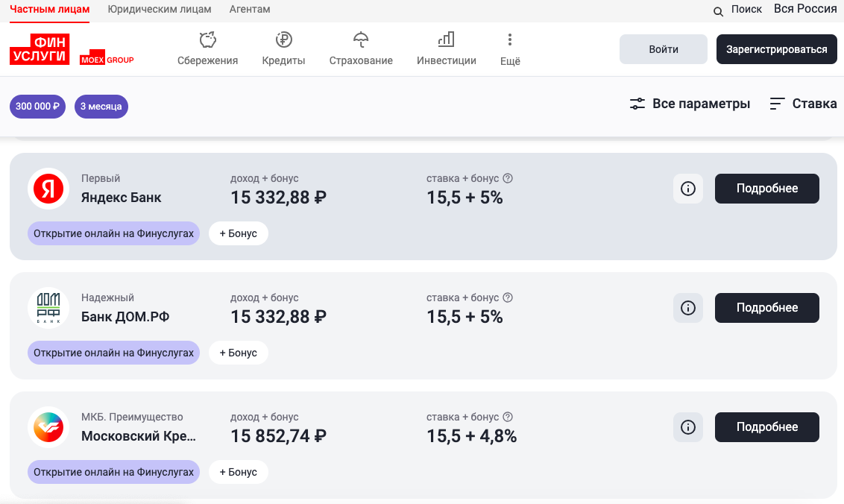This screenshot has width=844, height=504.
Task: Click the Все параметры sliders icon
Action: 637,104
